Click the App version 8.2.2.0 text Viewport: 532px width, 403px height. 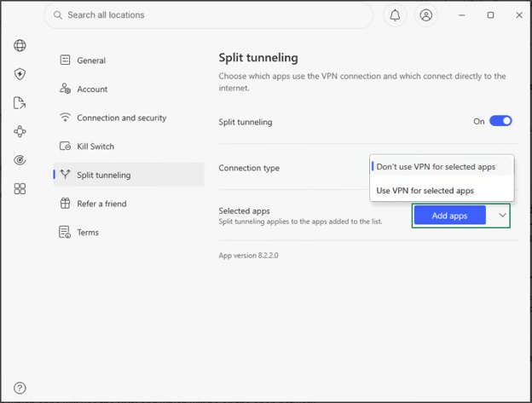click(248, 256)
